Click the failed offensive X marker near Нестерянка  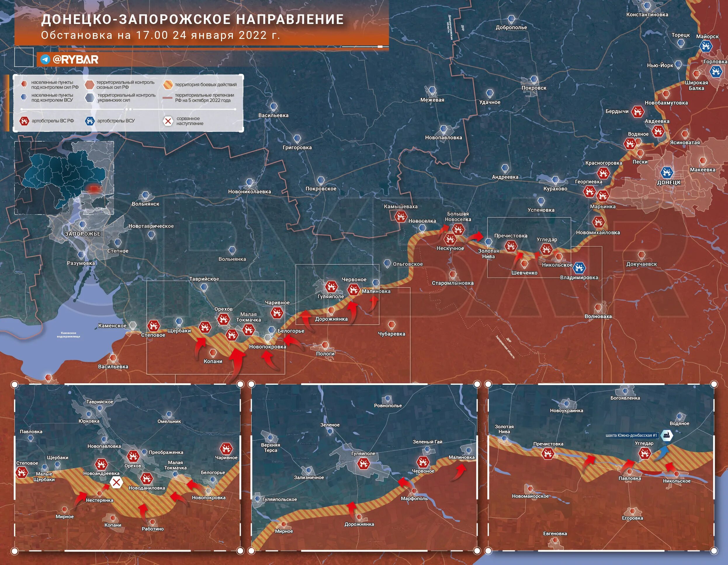click(116, 482)
